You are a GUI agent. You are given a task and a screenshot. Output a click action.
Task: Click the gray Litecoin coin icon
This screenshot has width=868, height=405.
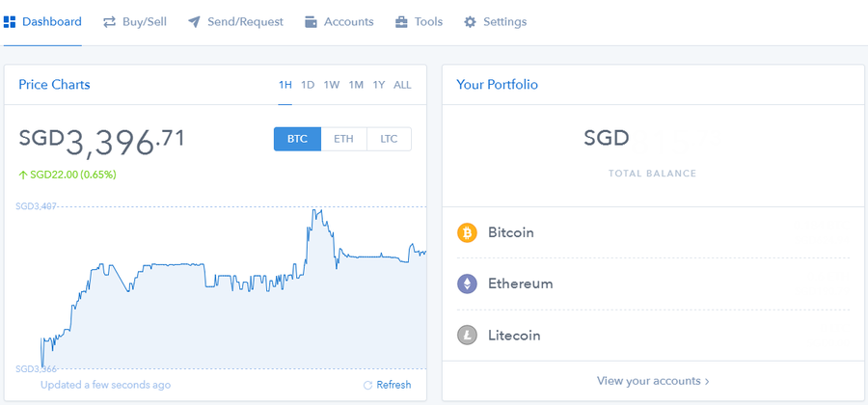tap(467, 336)
